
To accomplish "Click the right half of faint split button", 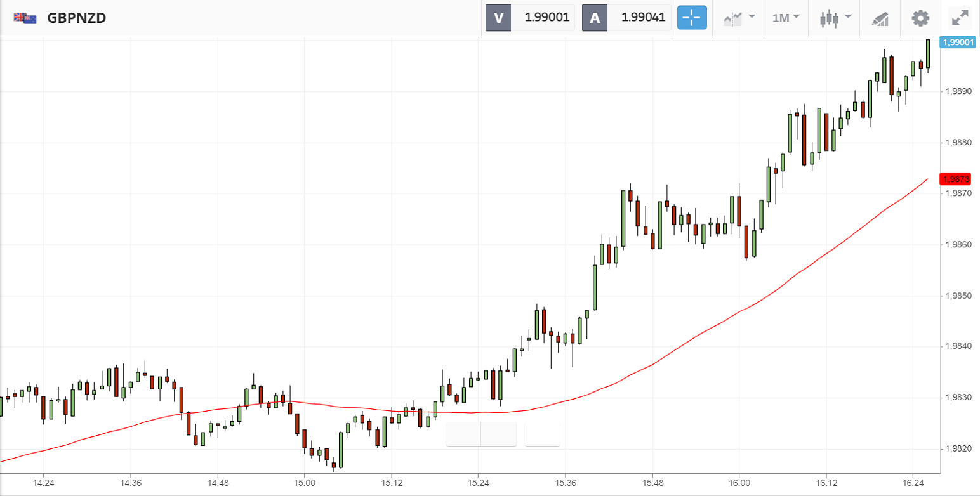I will (499, 434).
